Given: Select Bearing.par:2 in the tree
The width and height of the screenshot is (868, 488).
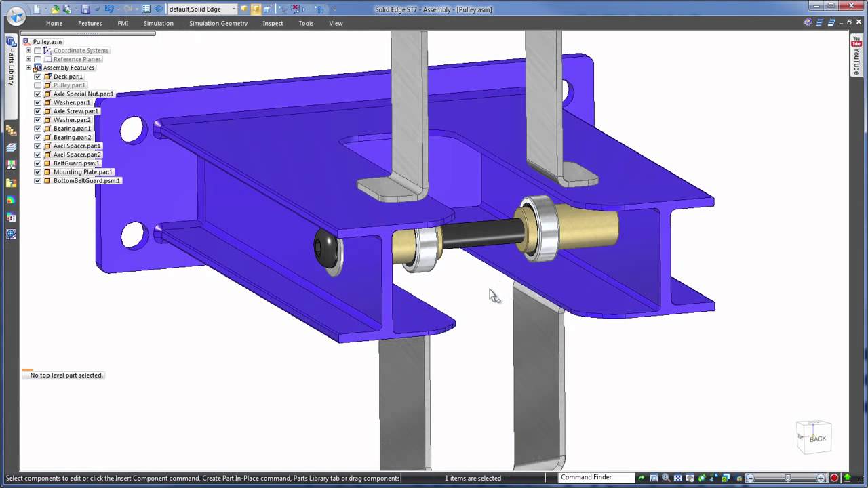Looking at the screenshot, I should (72, 138).
